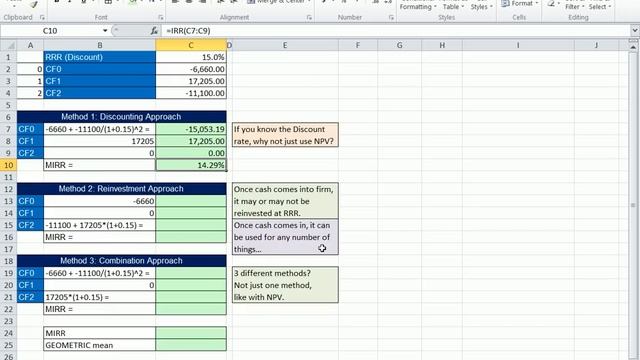
Task: Select row 17 header
Action: pyautogui.click(x=8, y=249)
